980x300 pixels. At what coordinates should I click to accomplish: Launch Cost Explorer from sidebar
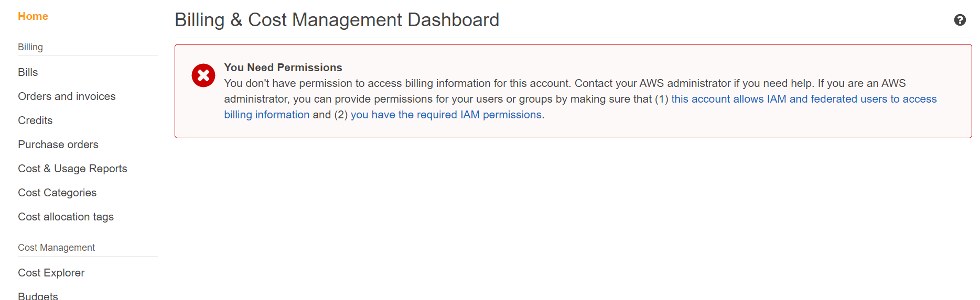tap(51, 273)
